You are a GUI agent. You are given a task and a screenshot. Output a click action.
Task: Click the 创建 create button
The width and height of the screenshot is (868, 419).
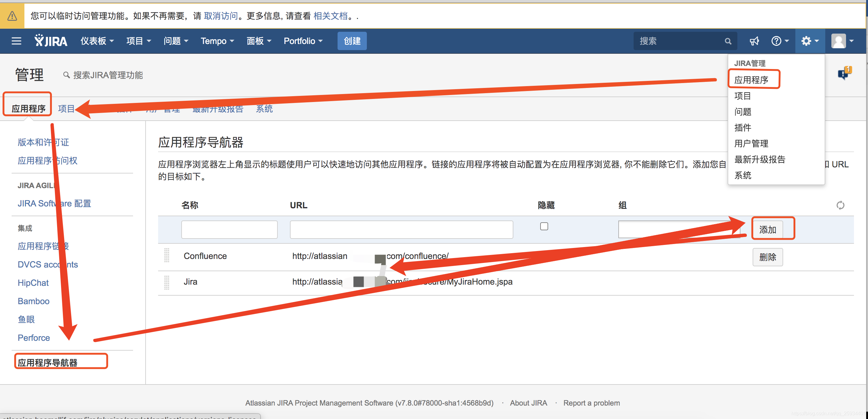tap(352, 41)
